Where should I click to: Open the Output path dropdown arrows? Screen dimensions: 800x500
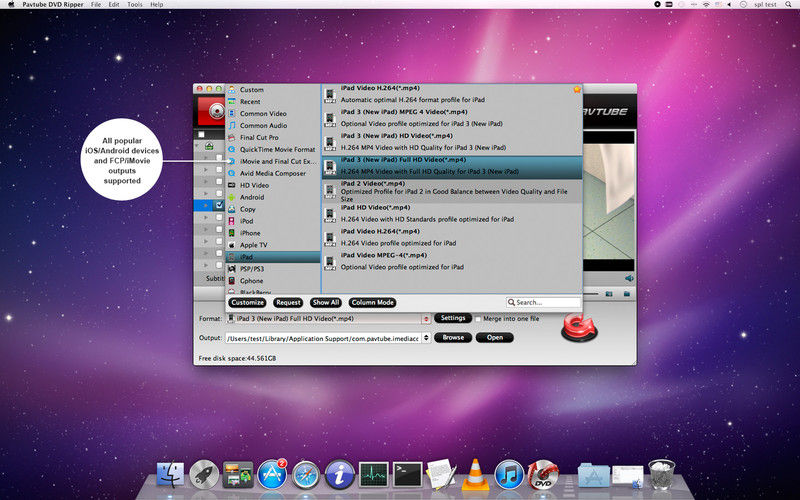(x=426, y=338)
